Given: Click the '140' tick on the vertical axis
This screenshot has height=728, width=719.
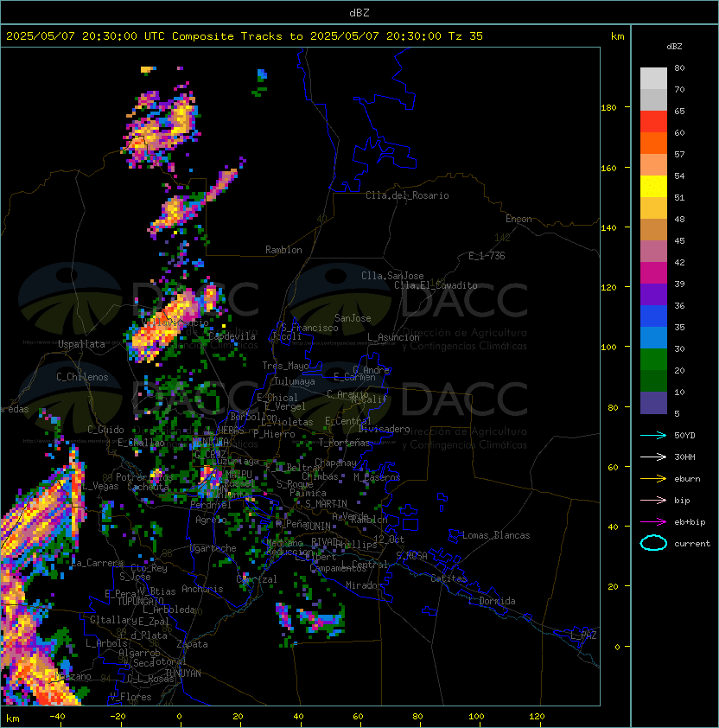Looking at the screenshot, I should pos(608,228).
